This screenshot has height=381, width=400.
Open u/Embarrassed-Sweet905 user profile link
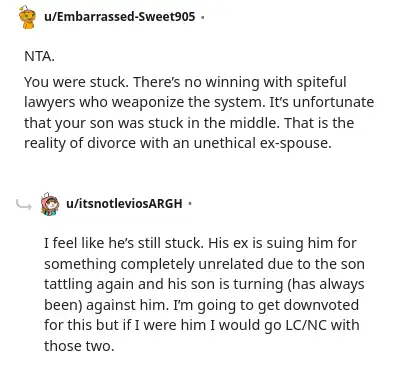click(120, 16)
